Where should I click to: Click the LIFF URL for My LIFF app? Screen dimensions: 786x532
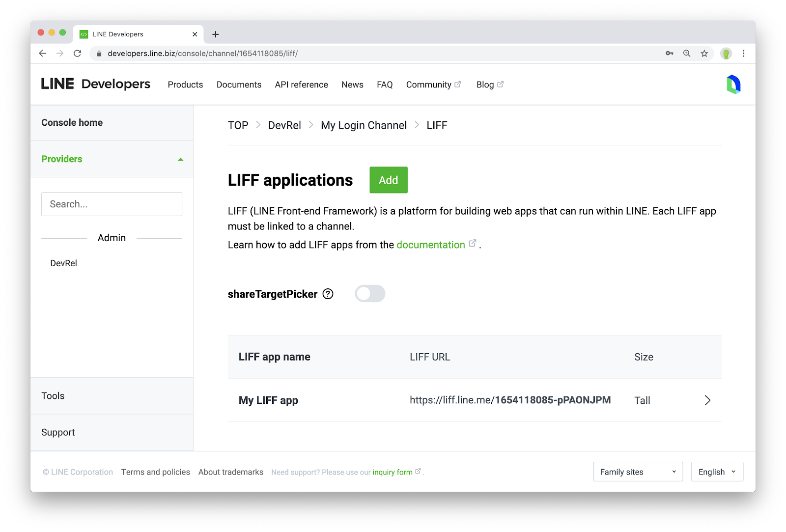point(510,400)
